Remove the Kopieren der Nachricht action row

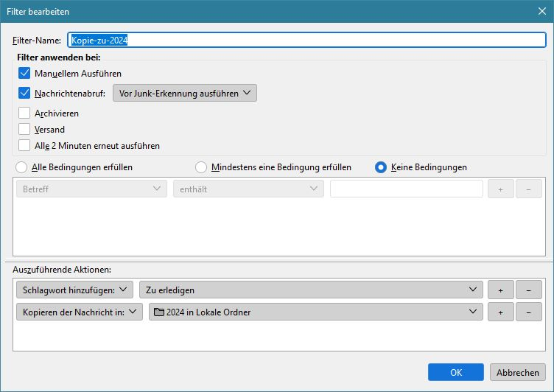tap(528, 312)
